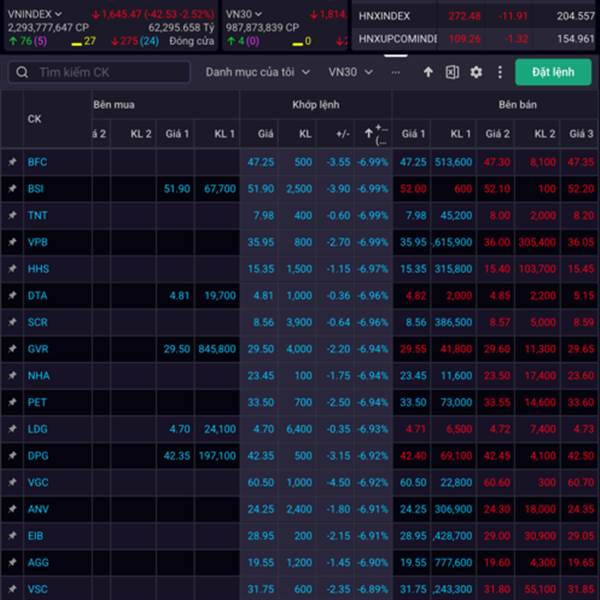Click the pin icon beside PET

click(x=12, y=402)
